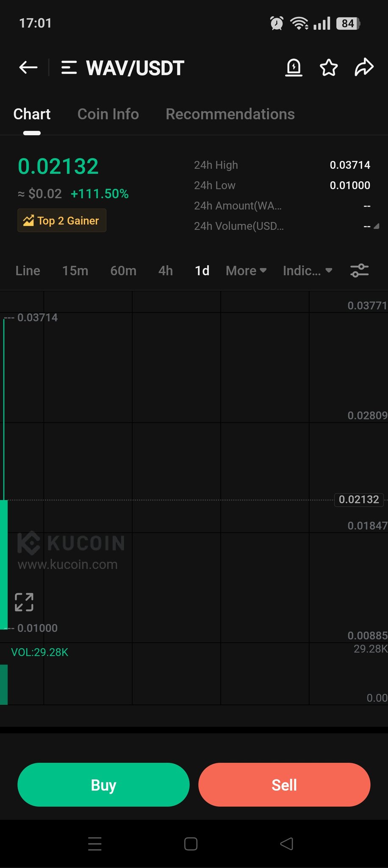Add WAV/USDT to favorites with star

[x=329, y=68]
